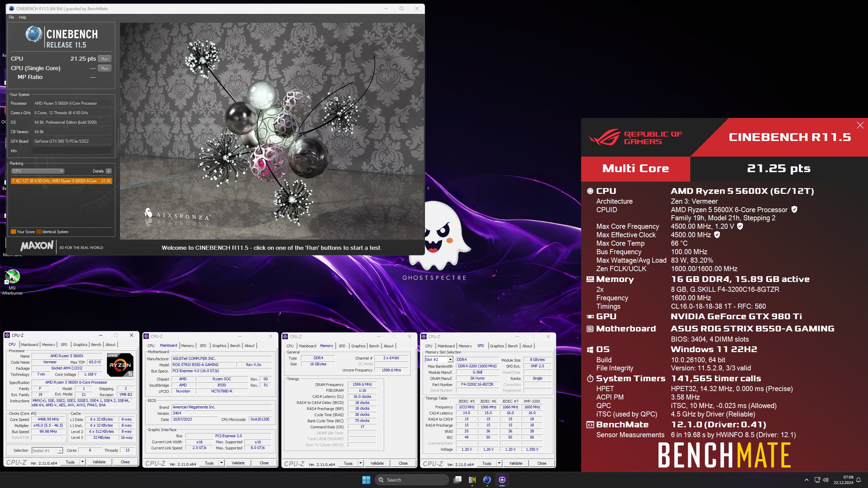Screen dimensions: 868x488
Task: Click the GPU section icon in BenchMate
Action: pos(590,317)
